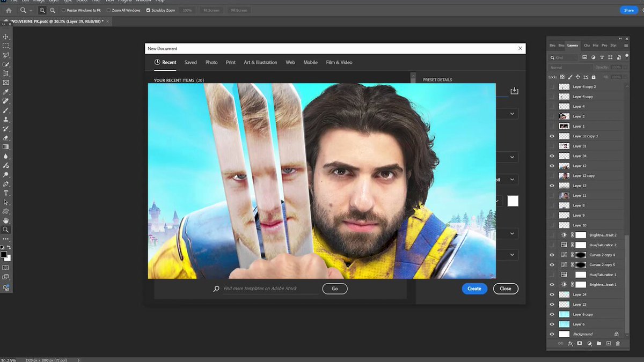The width and height of the screenshot is (644, 362).
Task: Hide Layer 32 copy 3
Action: click(552, 136)
